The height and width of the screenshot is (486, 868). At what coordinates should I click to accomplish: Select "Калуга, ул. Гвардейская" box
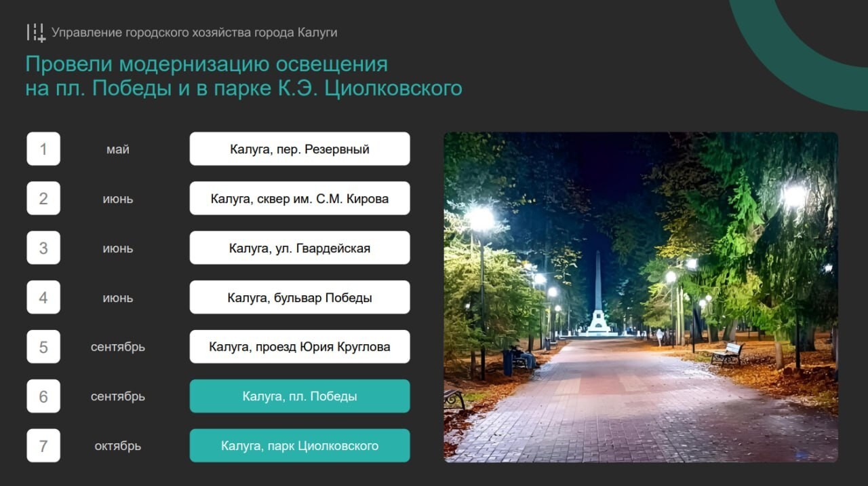(300, 248)
